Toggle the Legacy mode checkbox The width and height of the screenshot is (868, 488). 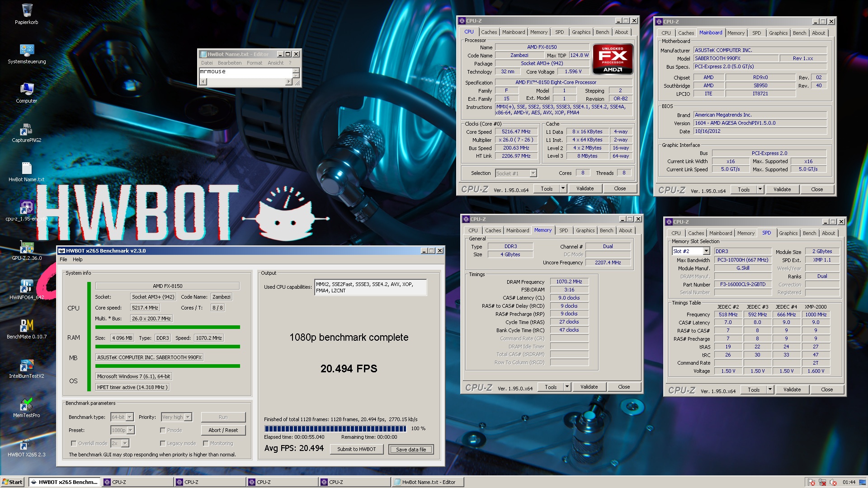pyautogui.click(x=163, y=443)
